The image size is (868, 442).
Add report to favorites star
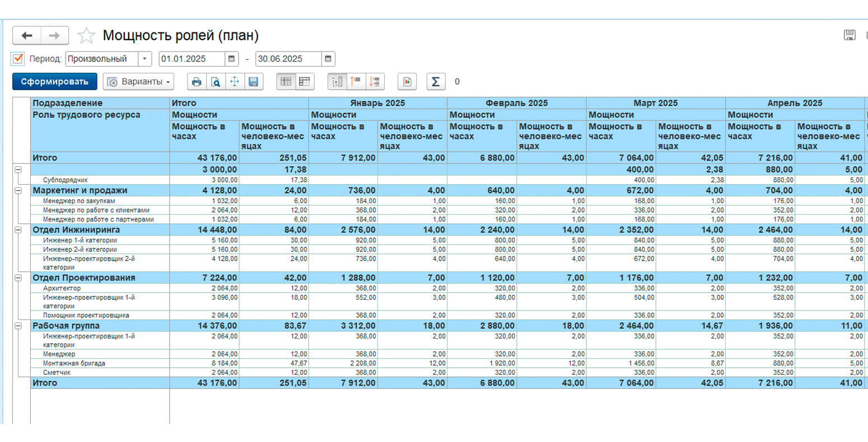(x=86, y=36)
